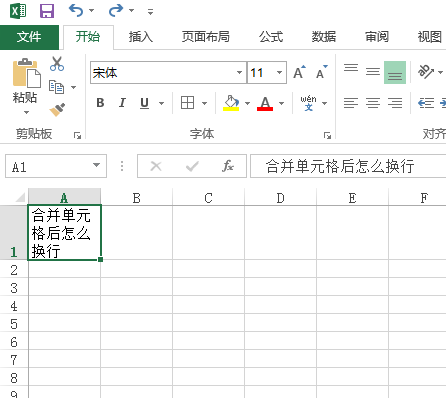446x398 pixels.
Task: Click the wén phonetic guide icon
Action: (308, 103)
